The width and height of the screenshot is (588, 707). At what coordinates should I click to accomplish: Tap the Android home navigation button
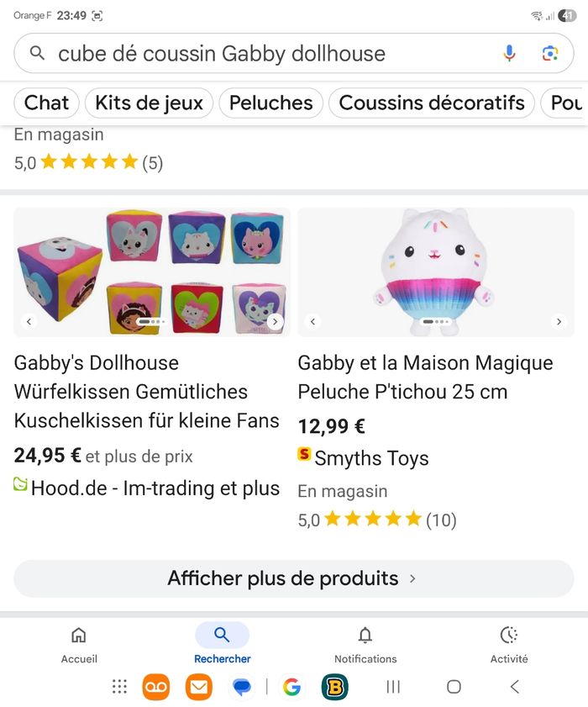453,687
